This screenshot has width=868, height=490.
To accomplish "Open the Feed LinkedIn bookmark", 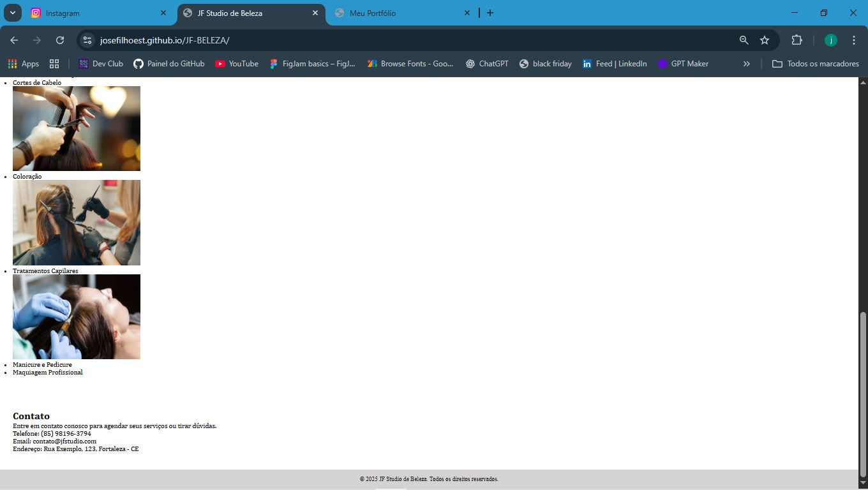I will [615, 64].
